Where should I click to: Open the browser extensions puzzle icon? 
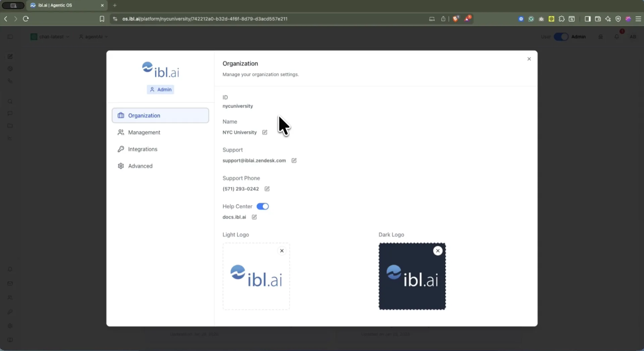pyautogui.click(x=561, y=19)
